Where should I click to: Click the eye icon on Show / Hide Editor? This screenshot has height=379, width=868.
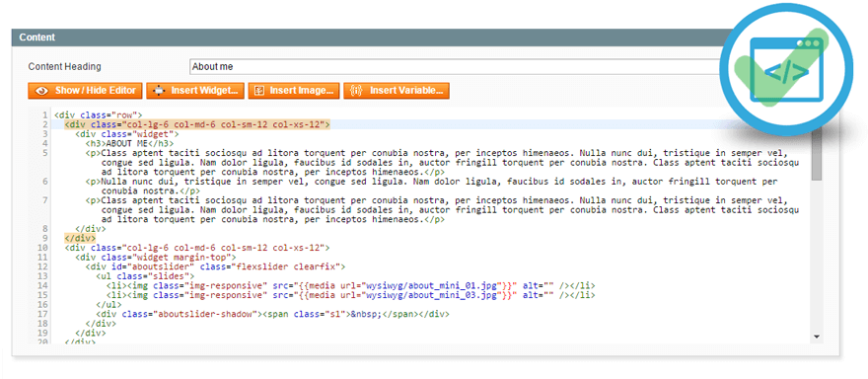click(42, 91)
